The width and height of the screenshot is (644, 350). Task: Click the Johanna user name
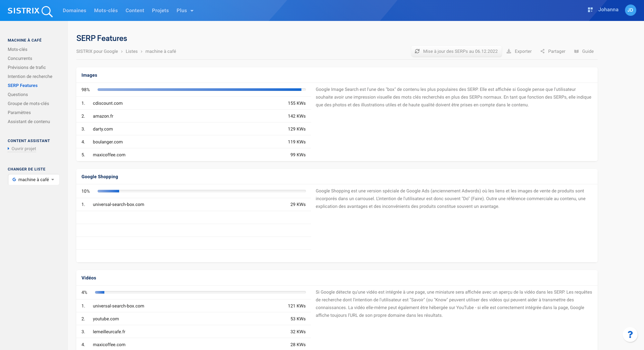coord(608,10)
